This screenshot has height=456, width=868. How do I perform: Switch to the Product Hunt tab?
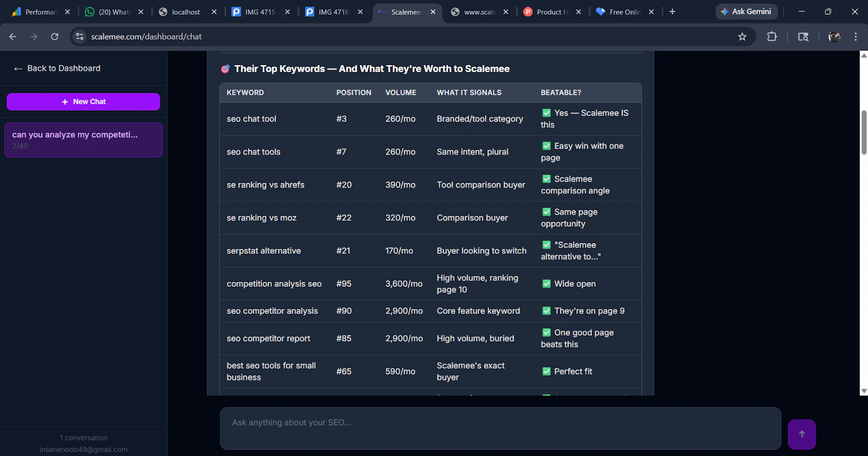click(552, 12)
